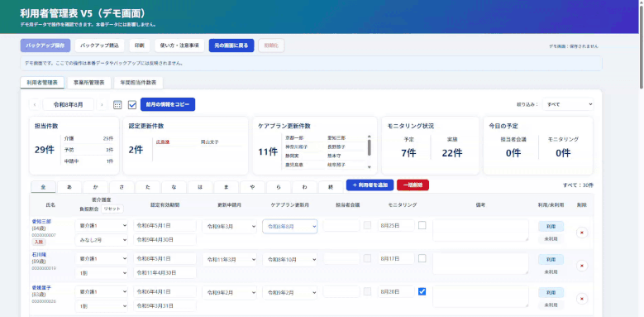
Task: Select the 終 filter tab
Action: [331, 187]
